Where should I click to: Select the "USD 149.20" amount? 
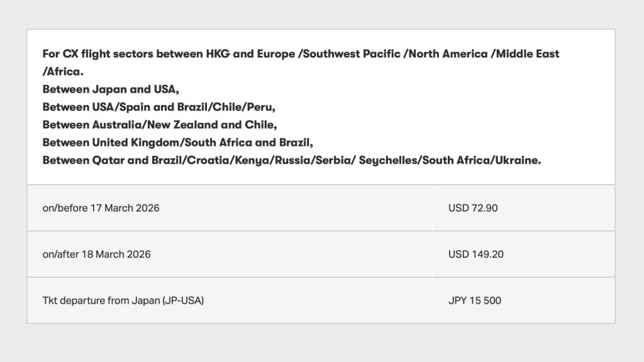coord(475,255)
